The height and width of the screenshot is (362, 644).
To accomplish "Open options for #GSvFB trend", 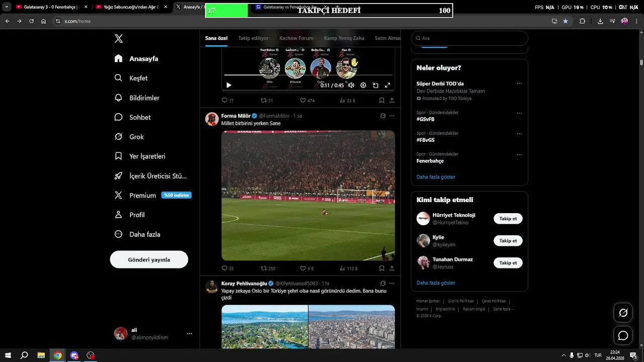I will 519,113.
